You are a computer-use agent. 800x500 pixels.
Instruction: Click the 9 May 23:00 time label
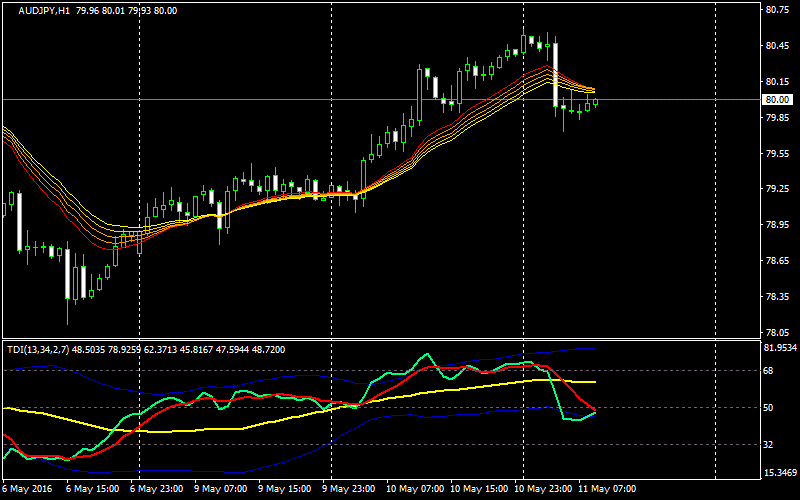click(350, 490)
